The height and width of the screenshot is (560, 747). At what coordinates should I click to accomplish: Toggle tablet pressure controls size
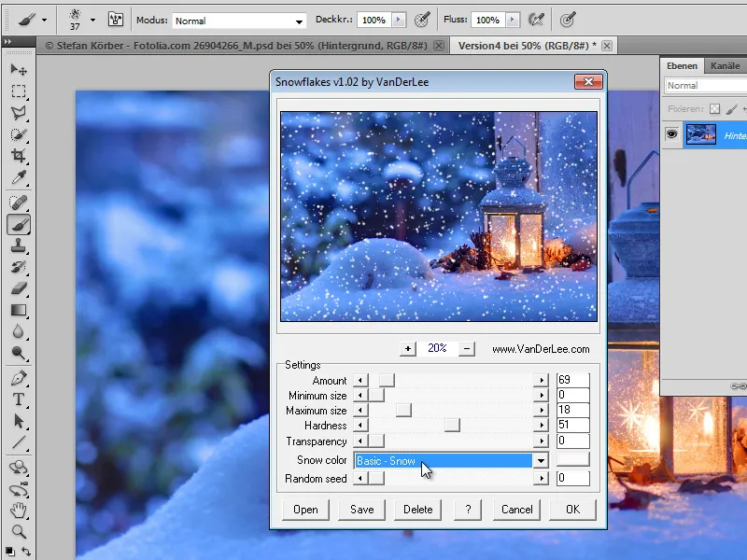pyautogui.click(x=568, y=20)
